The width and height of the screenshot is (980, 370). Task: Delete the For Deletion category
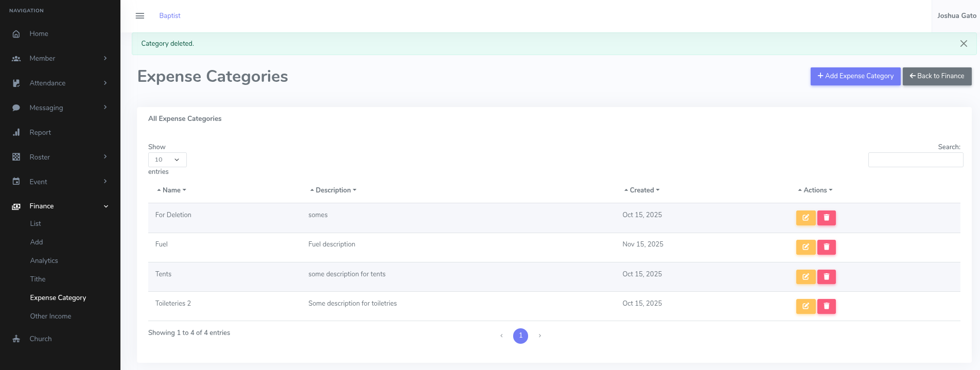[826, 218]
